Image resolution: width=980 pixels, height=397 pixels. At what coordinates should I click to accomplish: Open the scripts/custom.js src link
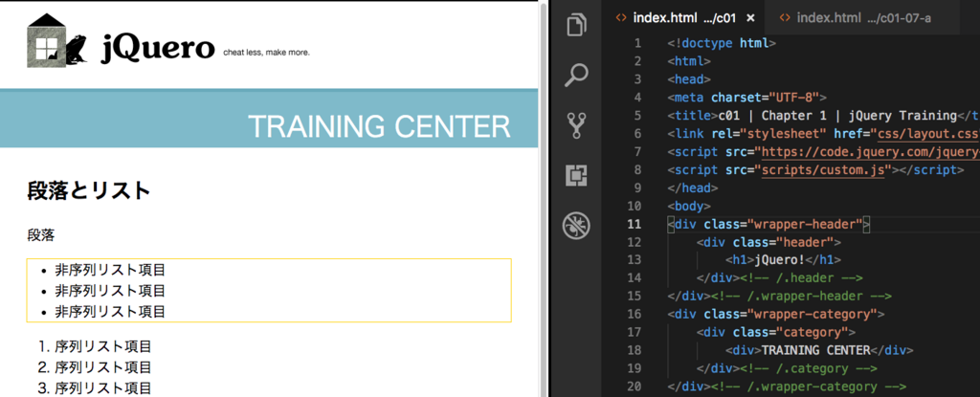pos(825,170)
